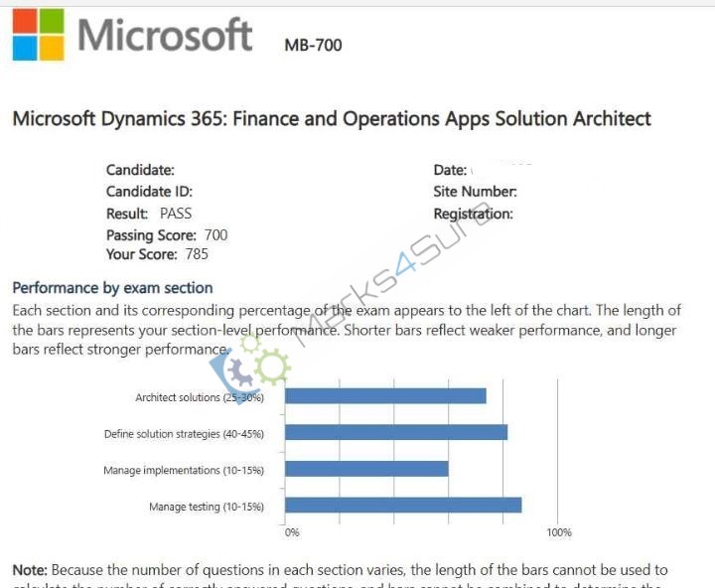Viewport: 715px width, 588px height.
Task: Click the Architect solutions bar
Action: pyautogui.click(x=385, y=396)
